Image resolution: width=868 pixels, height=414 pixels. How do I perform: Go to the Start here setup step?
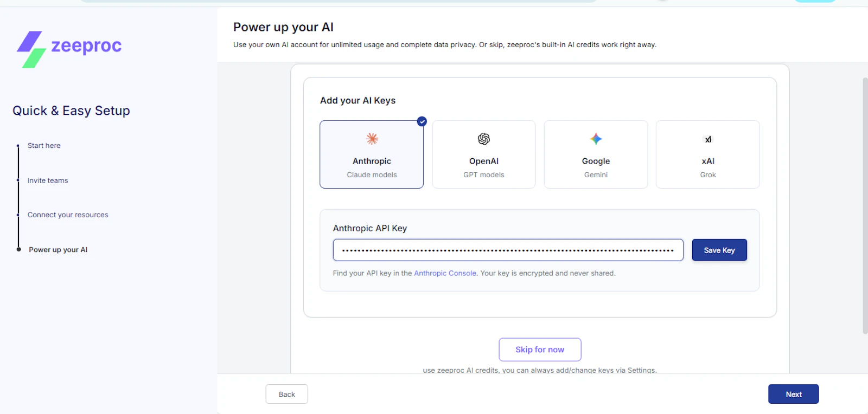pos(44,146)
